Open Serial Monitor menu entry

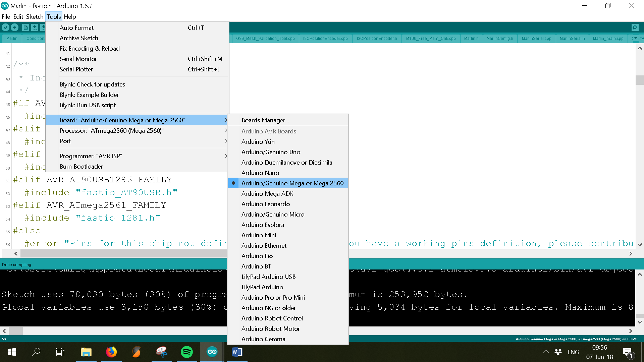click(137, 59)
